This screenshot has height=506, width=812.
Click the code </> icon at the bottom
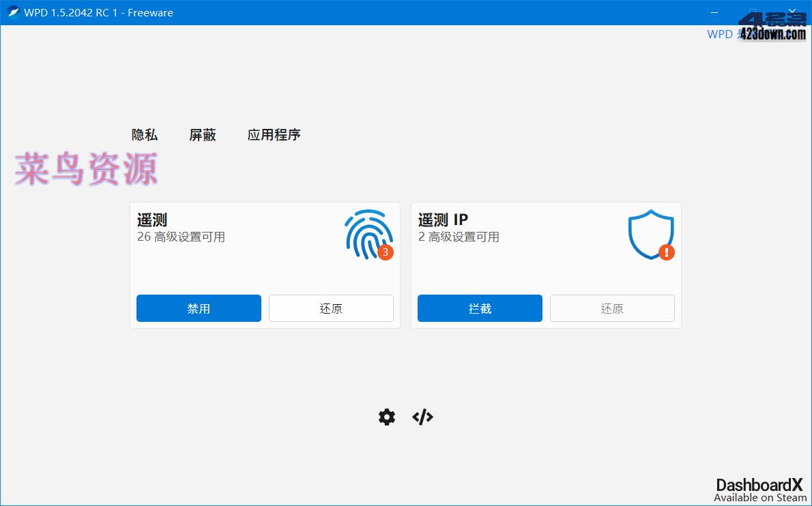pyautogui.click(x=422, y=417)
